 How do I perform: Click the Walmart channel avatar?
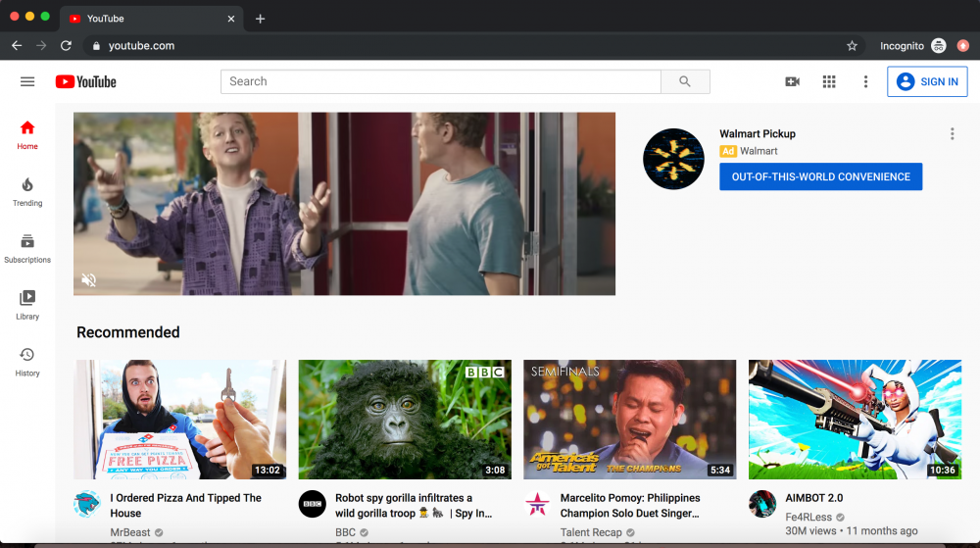pyautogui.click(x=673, y=159)
